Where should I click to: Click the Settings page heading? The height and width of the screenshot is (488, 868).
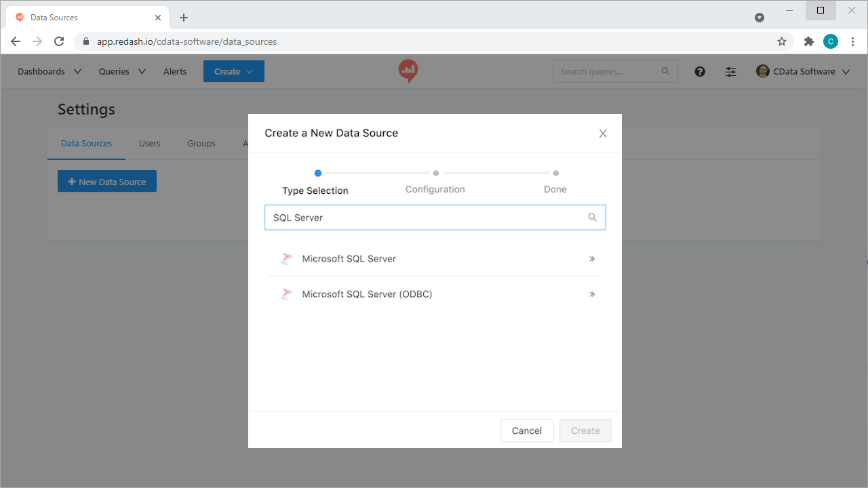[86, 109]
